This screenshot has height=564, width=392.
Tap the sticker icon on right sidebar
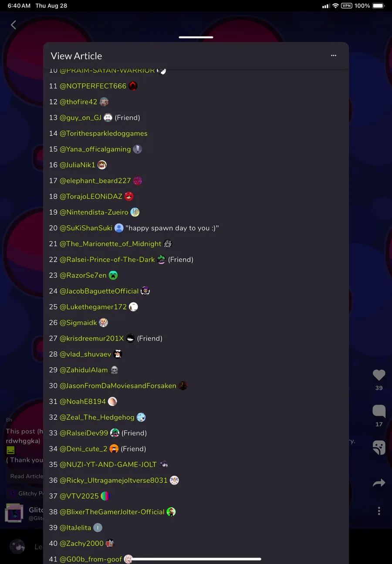pos(379,447)
